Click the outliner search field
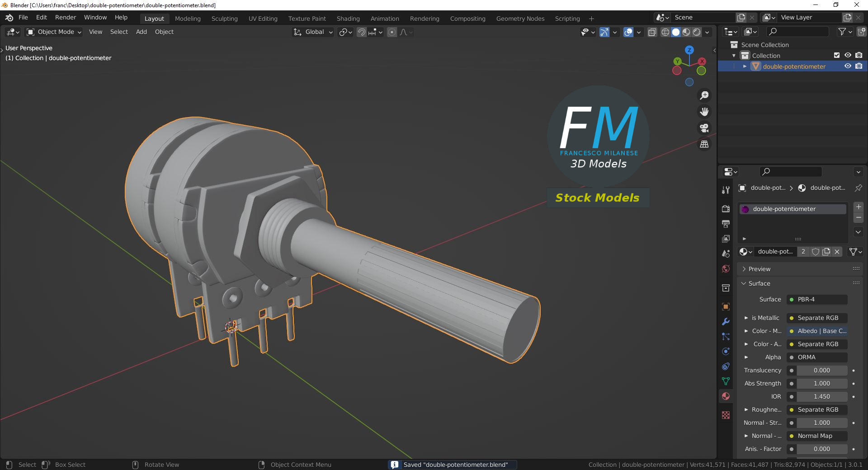The height and width of the screenshot is (470, 868). 798,32
